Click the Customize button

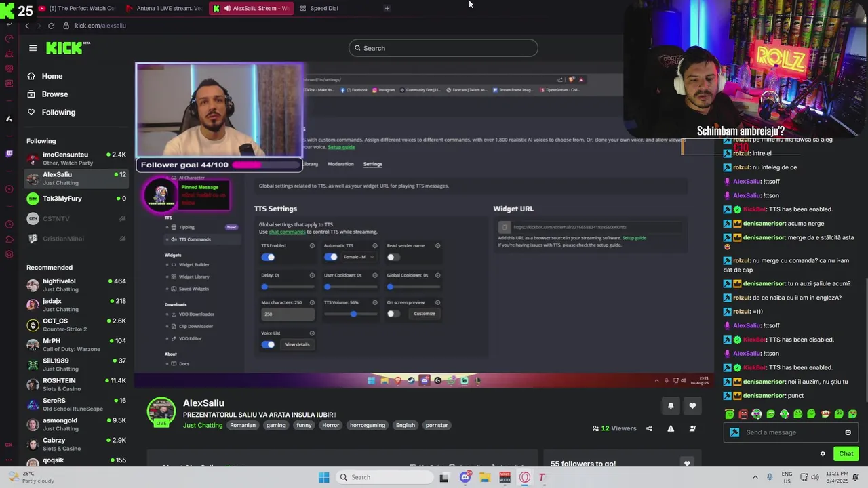point(425,313)
